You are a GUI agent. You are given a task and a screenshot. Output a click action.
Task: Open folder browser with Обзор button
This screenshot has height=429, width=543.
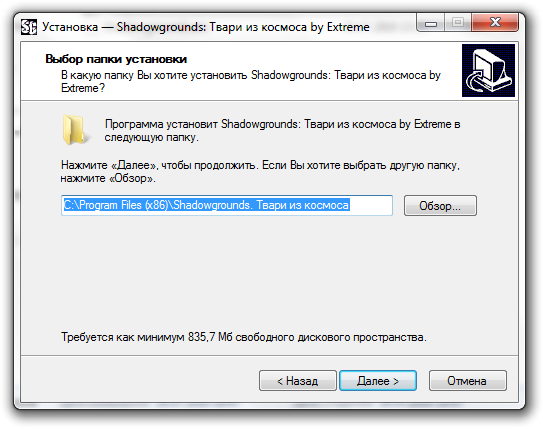440,206
